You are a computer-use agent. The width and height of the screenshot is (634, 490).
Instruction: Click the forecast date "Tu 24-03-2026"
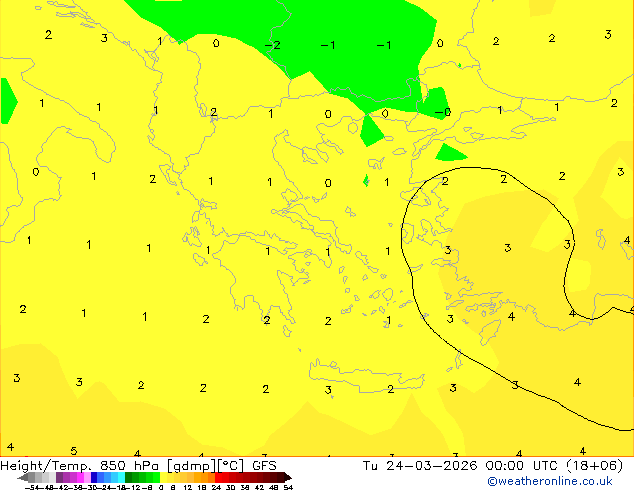click(420, 466)
